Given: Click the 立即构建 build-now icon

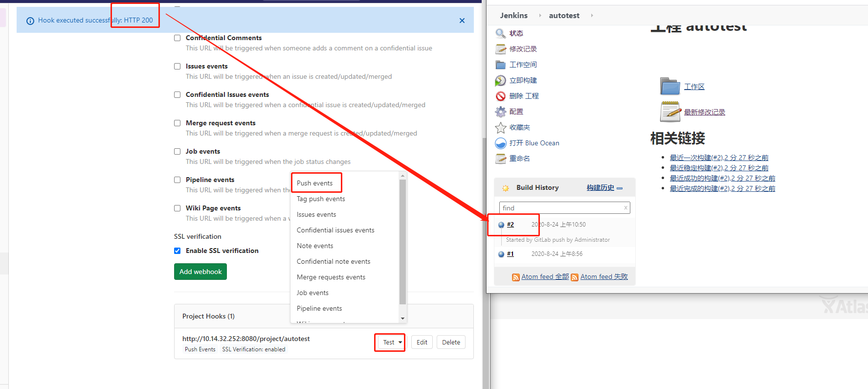Looking at the screenshot, I should (501, 80).
